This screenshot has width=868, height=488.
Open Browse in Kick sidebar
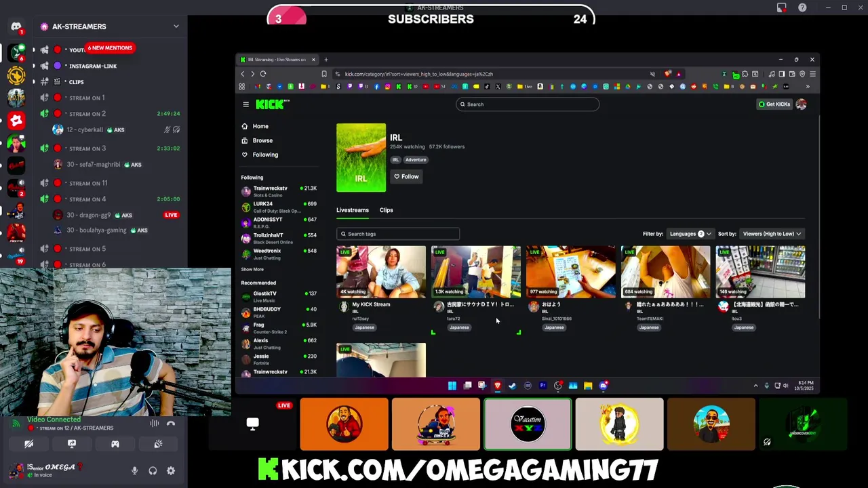tap(257, 140)
